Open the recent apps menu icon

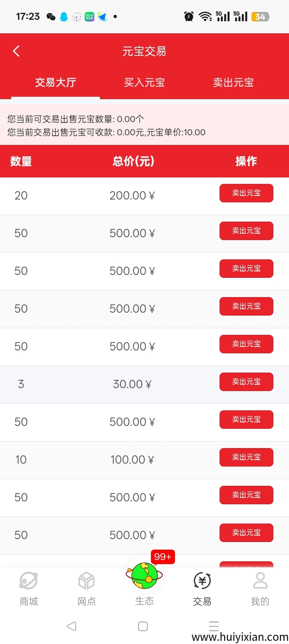tap(214, 626)
